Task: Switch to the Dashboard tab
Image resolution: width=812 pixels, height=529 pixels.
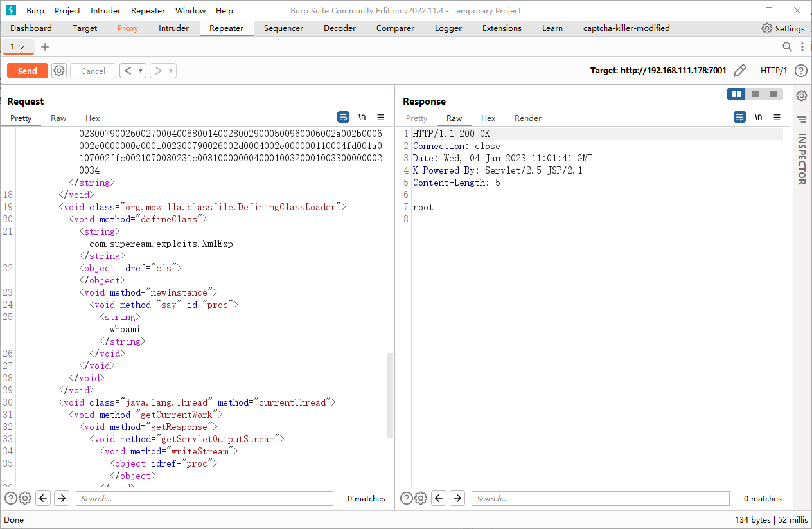Action: pos(31,28)
